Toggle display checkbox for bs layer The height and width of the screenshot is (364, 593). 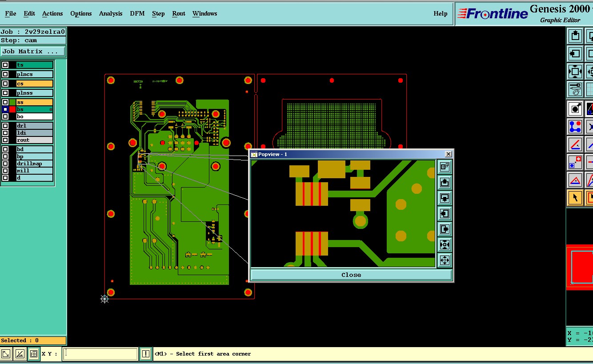pos(5,109)
